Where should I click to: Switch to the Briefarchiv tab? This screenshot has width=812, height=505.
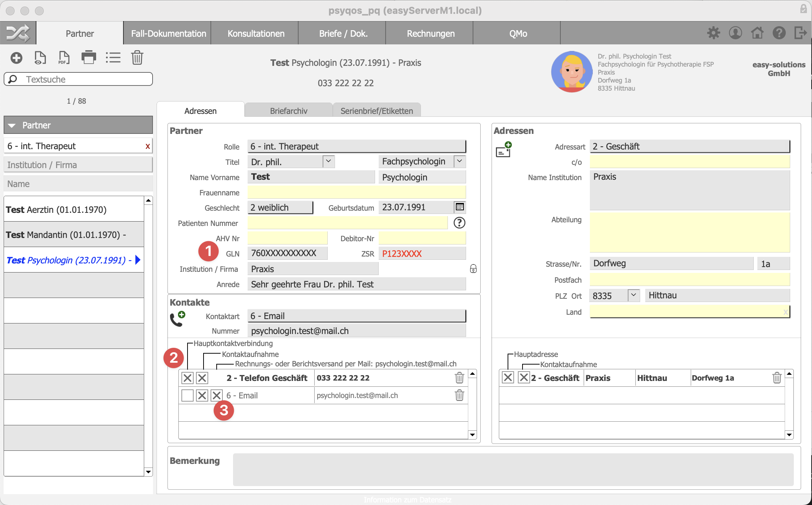coord(289,111)
